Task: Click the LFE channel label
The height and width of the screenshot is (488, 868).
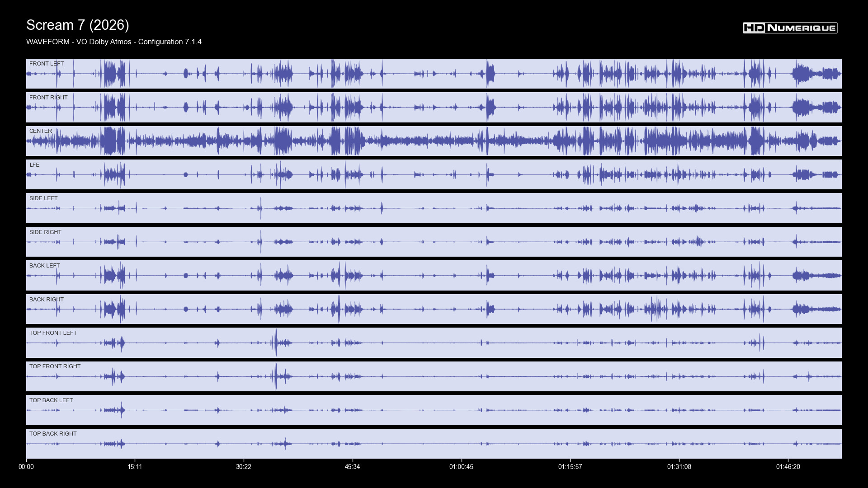Action: click(x=34, y=165)
